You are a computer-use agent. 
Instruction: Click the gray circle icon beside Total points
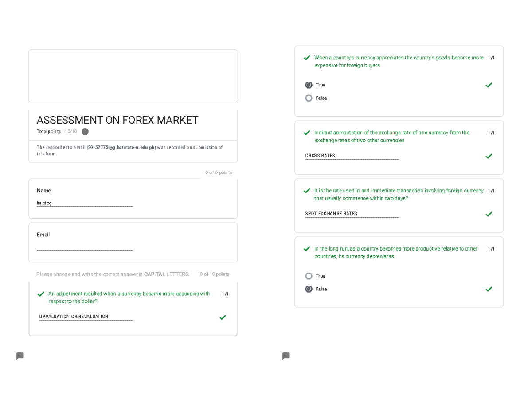point(85,132)
